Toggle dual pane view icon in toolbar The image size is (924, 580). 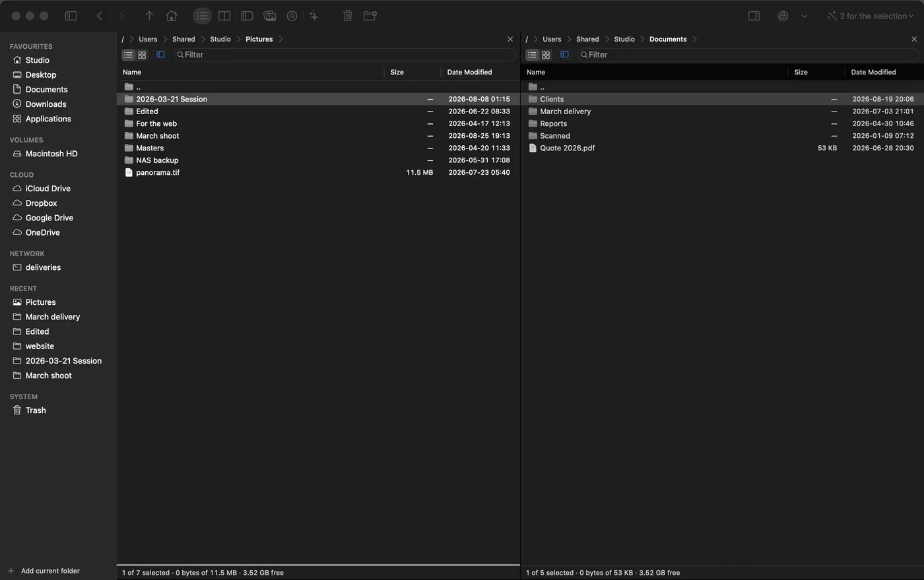(x=224, y=16)
